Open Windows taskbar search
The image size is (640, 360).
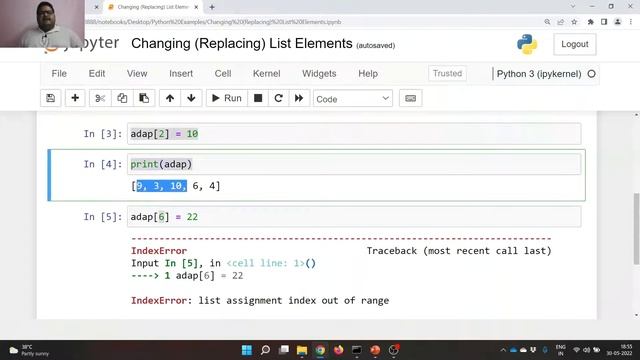[265, 350]
